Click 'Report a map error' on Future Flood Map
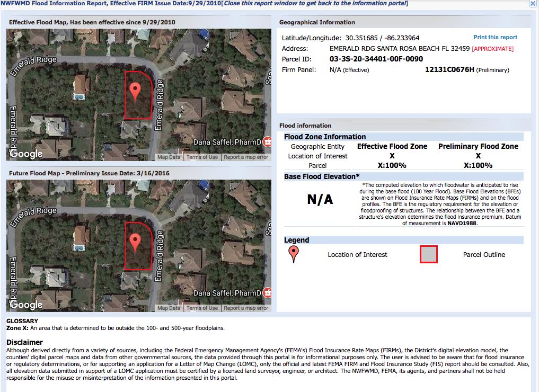This screenshot has height=392, width=539. click(x=246, y=308)
